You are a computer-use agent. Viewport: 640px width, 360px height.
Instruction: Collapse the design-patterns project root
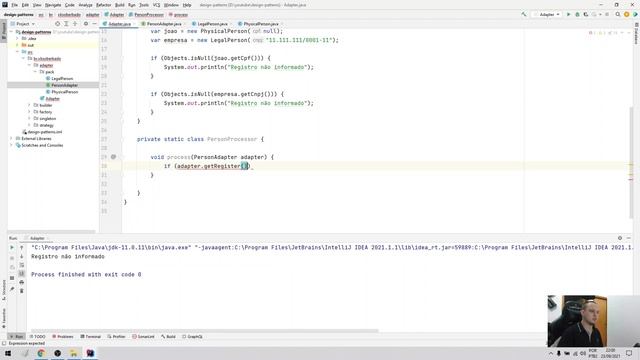click(x=11, y=32)
